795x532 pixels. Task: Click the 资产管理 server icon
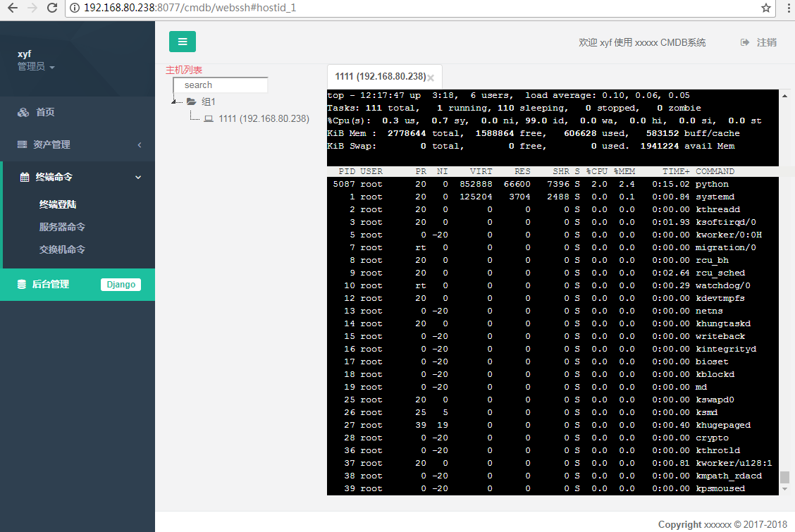(22, 144)
